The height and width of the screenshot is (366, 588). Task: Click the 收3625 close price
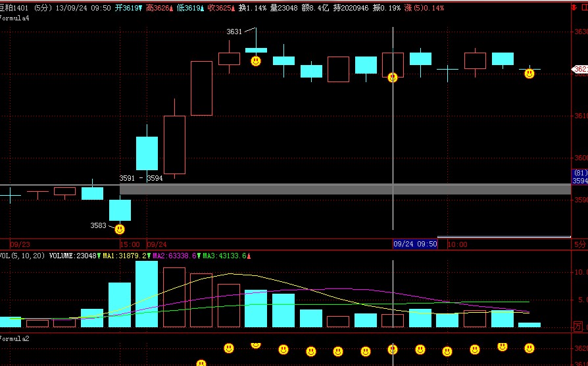(220, 8)
